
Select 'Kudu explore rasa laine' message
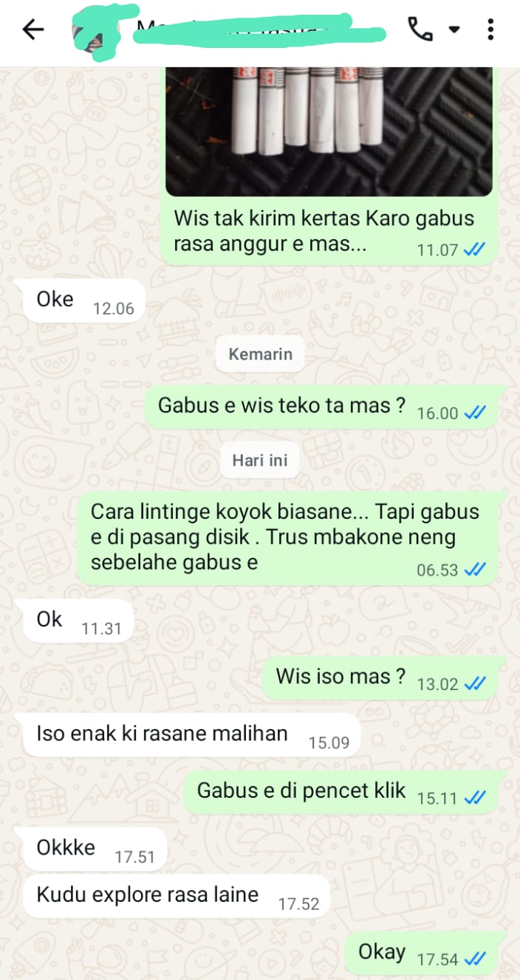click(x=177, y=896)
